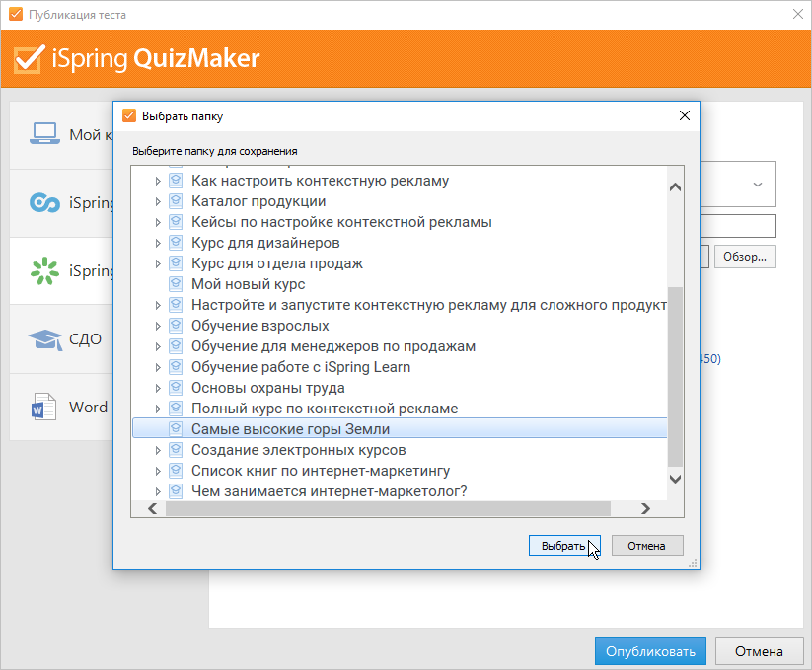Click the Опубликовать button
Viewport: 812px width, 670px height.
pyautogui.click(x=650, y=651)
